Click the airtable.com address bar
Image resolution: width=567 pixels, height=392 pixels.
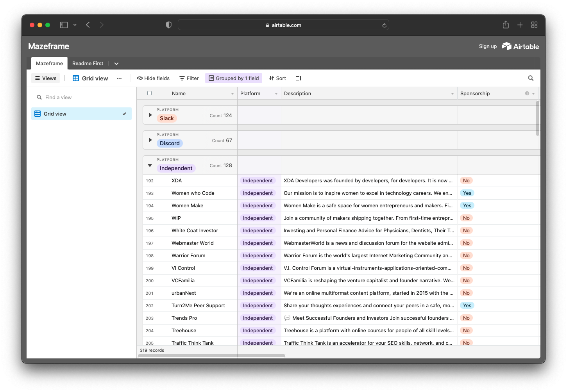(283, 25)
